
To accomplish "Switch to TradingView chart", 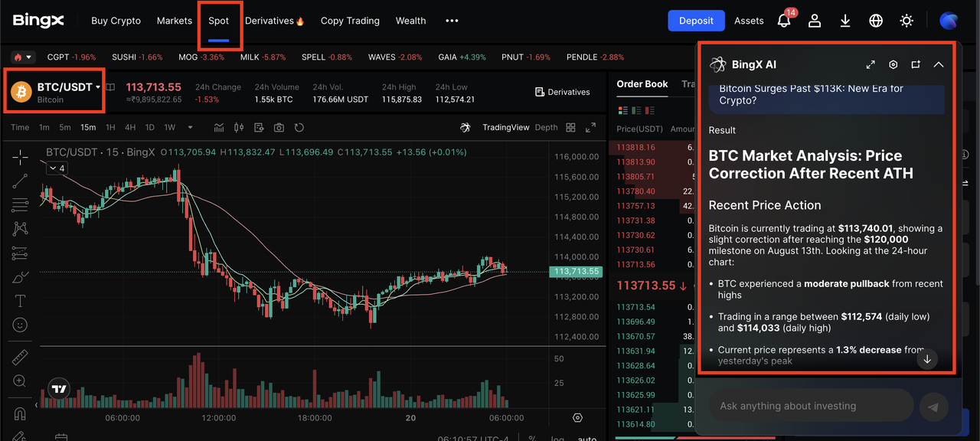I will click(505, 128).
